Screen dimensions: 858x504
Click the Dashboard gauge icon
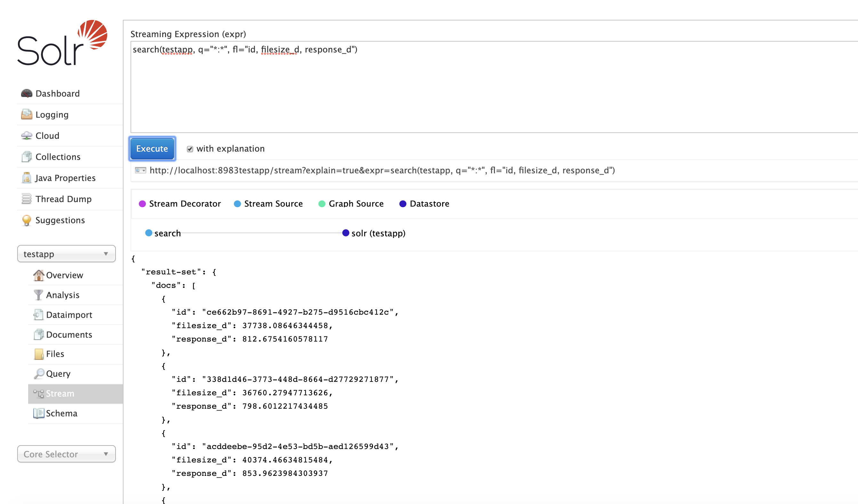tap(27, 93)
